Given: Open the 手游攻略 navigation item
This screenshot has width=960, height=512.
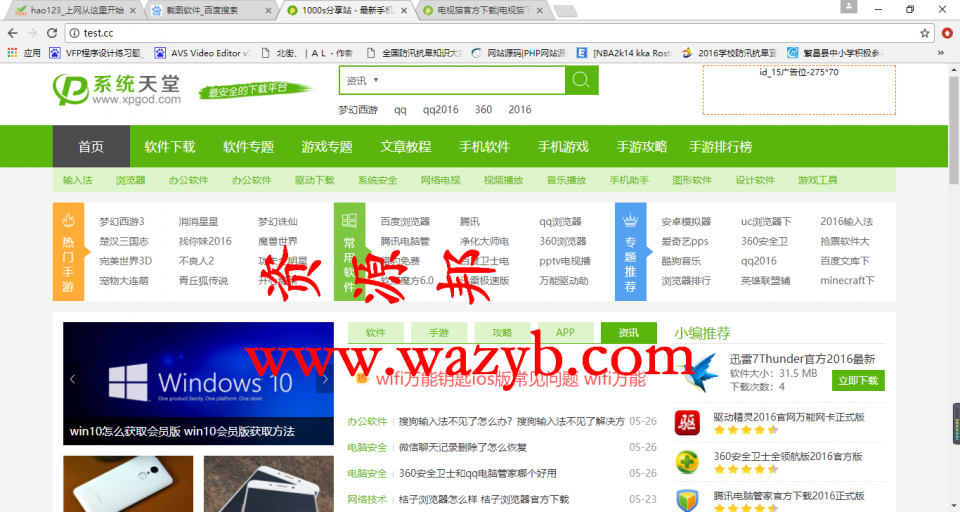Looking at the screenshot, I should pyautogui.click(x=641, y=146).
